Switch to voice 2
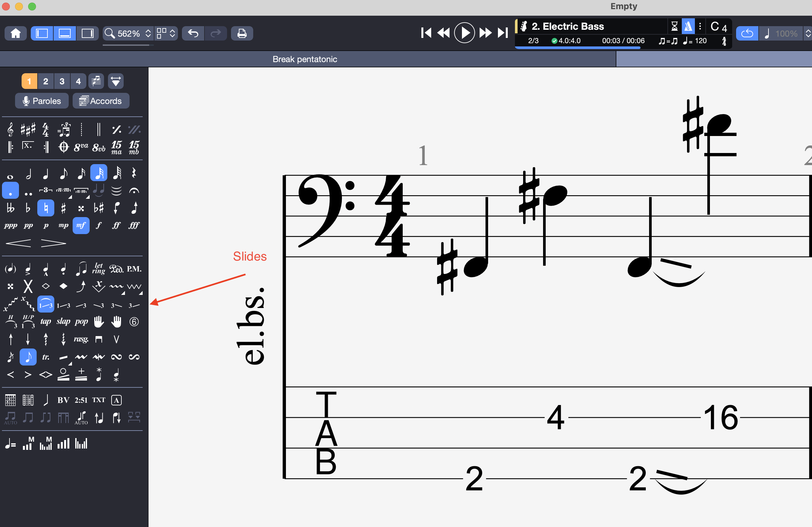The width and height of the screenshot is (812, 527). tap(46, 81)
